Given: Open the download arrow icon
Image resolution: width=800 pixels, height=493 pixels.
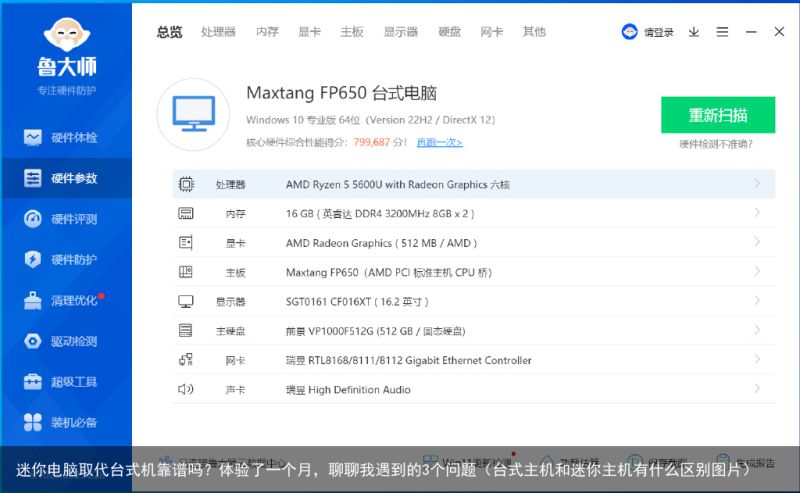Looking at the screenshot, I should (694, 32).
